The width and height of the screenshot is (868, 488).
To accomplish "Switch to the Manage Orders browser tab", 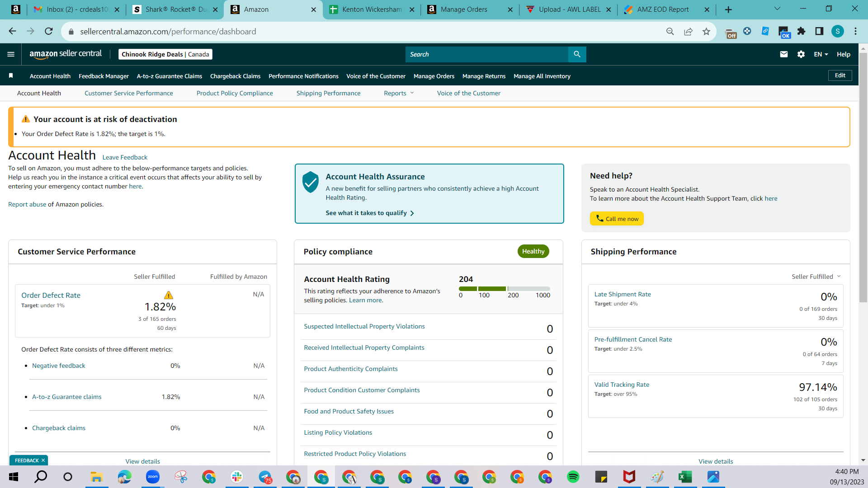I will (x=470, y=9).
